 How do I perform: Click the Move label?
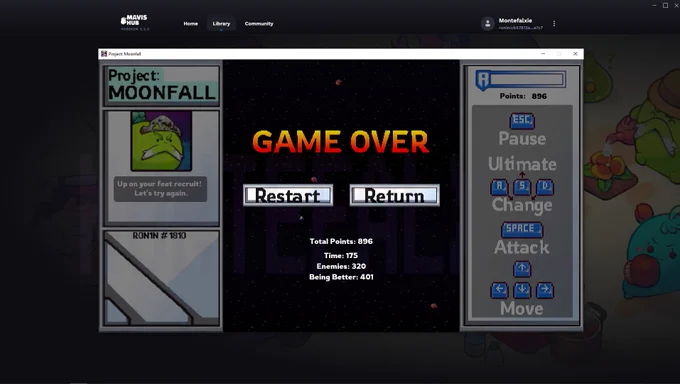[x=522, y=309]
